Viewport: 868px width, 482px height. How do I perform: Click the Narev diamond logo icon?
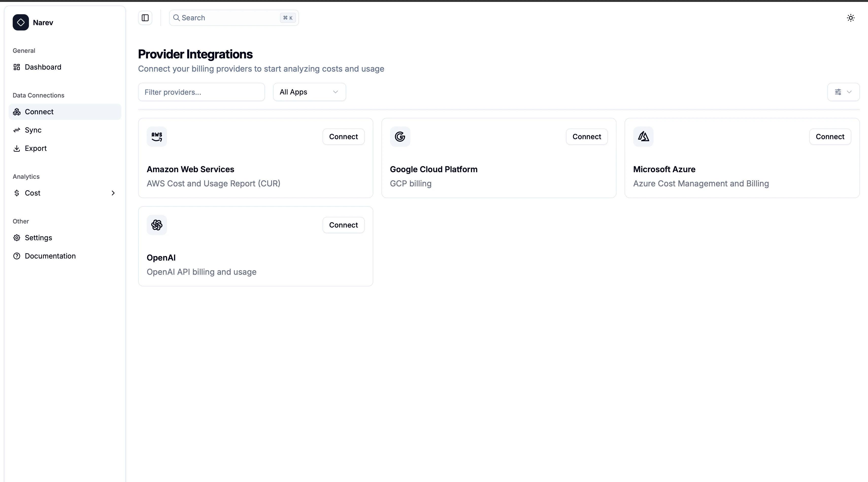point(20,23)
